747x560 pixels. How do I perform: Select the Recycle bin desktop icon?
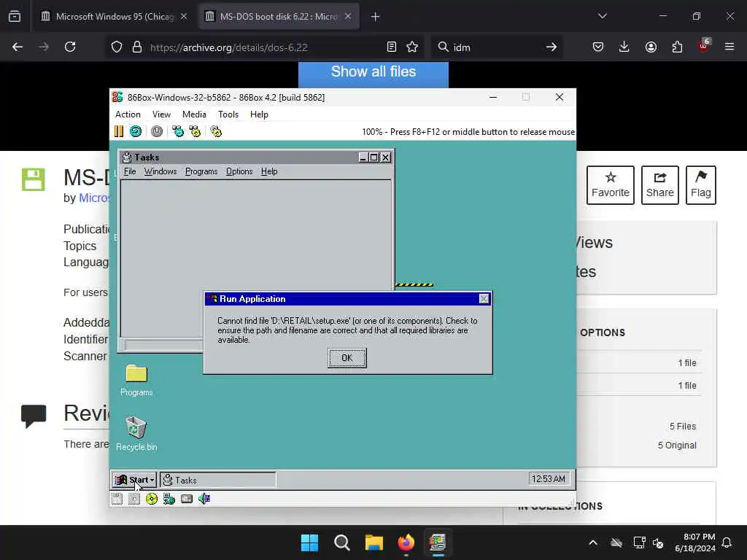(x=136, y=433)
